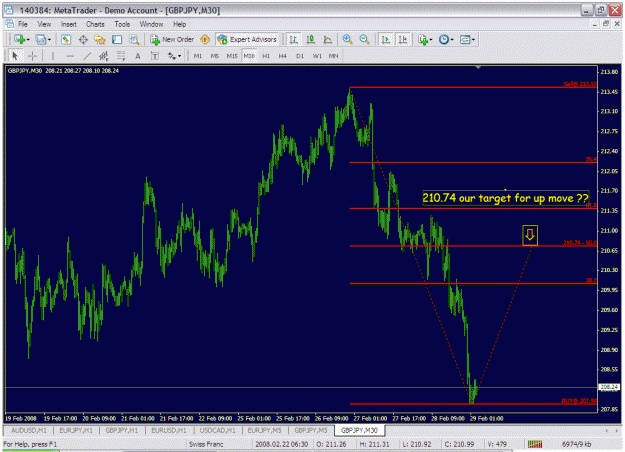Open the Tools menu
Viewport: 625px width, 452px height.
pyautogui.click(x=122, y=24)
